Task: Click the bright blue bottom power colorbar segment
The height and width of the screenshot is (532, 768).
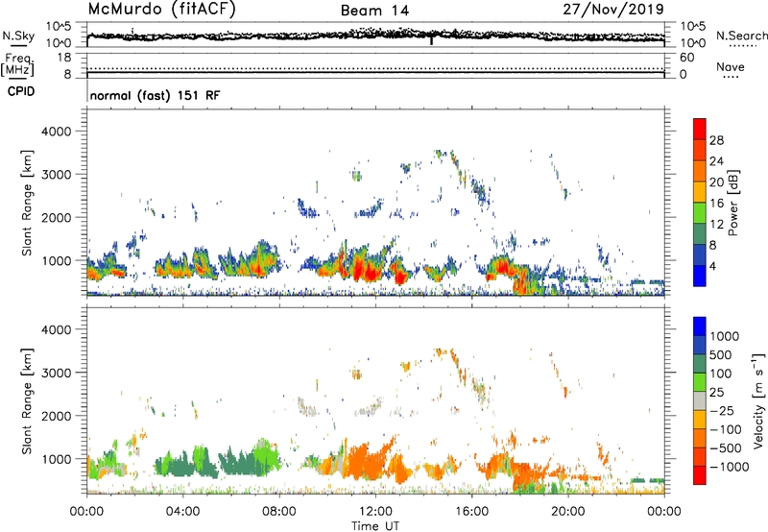Action: pyautogui.click(x=700, y=276)
